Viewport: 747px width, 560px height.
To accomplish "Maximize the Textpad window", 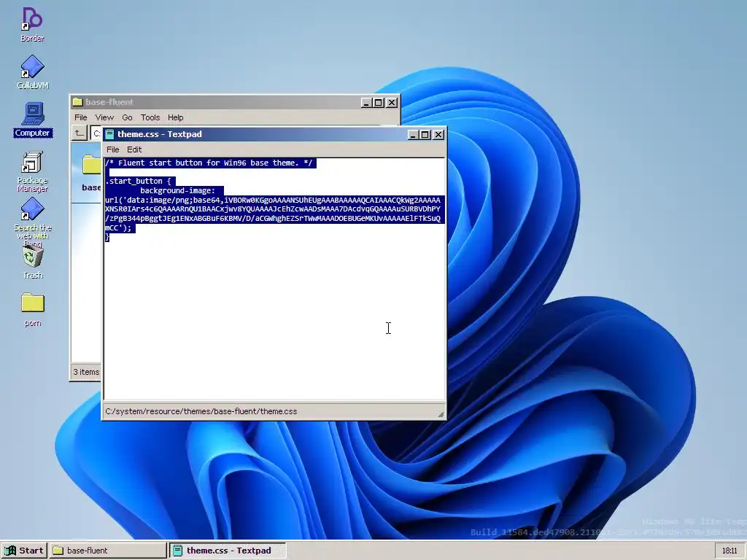I will click(x=425, y=135).
